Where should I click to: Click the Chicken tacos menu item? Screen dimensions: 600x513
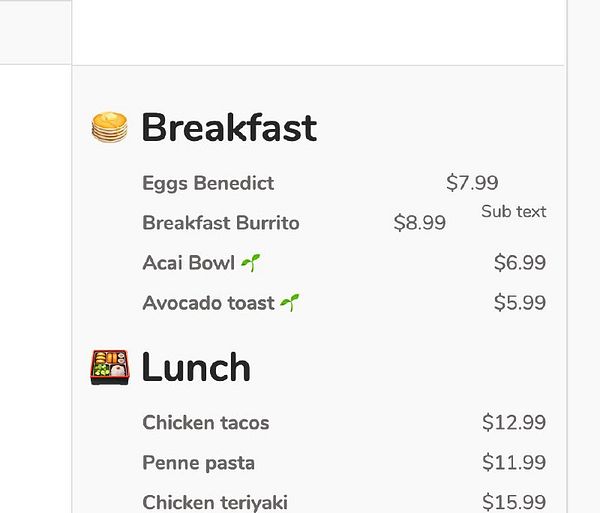(x=206, y=423)
